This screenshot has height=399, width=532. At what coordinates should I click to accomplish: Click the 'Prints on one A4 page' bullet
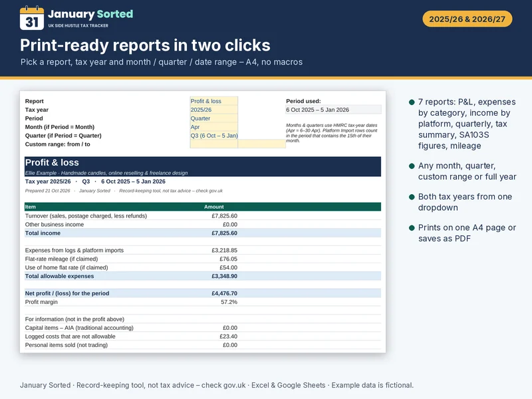pos(467,233)
